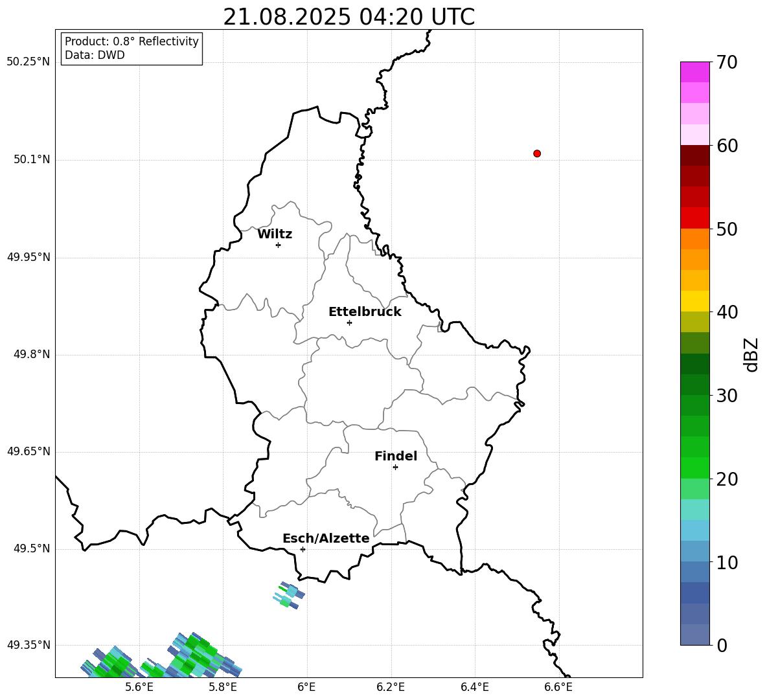
Task: Click the colorbar tick label 20
Action: click(x=727, y=479)
